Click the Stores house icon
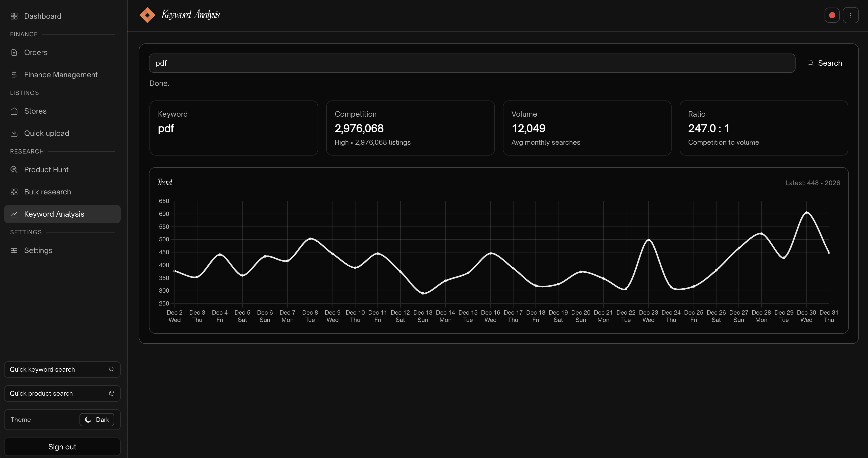This screenshot has height=458, width=868. 14,111
